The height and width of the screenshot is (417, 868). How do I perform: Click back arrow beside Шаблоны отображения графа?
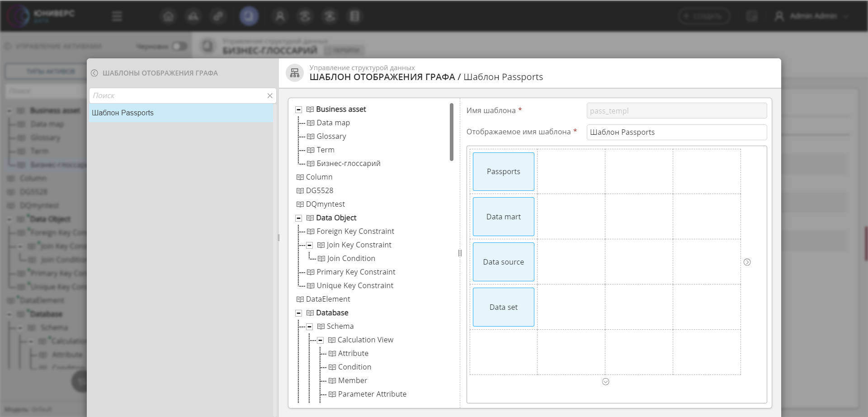pyautogui.click(x=94, y=73)
